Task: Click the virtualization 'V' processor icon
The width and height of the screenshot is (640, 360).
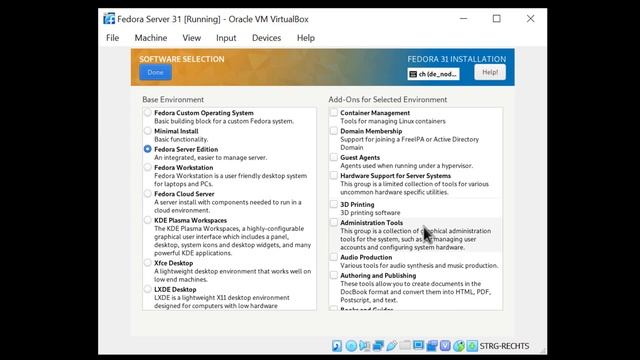Action: click(x=445, y=346)
